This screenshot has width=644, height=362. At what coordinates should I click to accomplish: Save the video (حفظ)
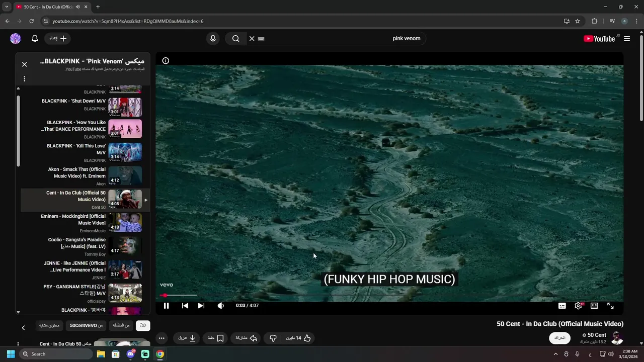tap(215, 338)
